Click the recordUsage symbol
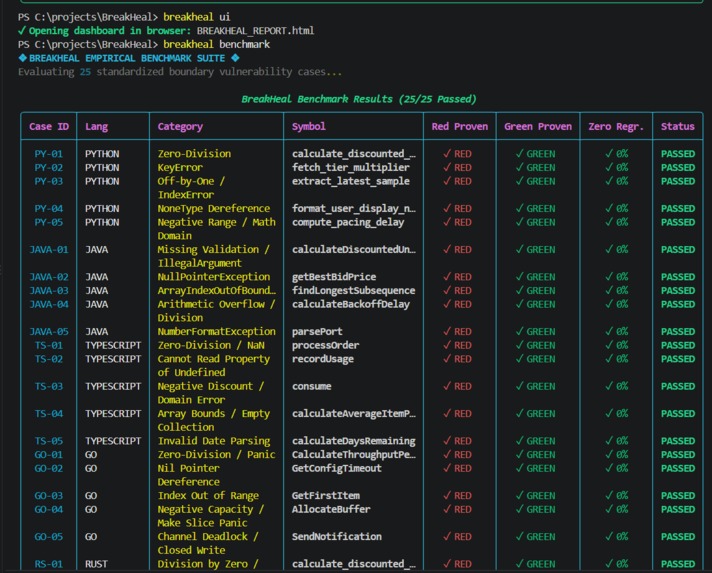 point(323,359)
